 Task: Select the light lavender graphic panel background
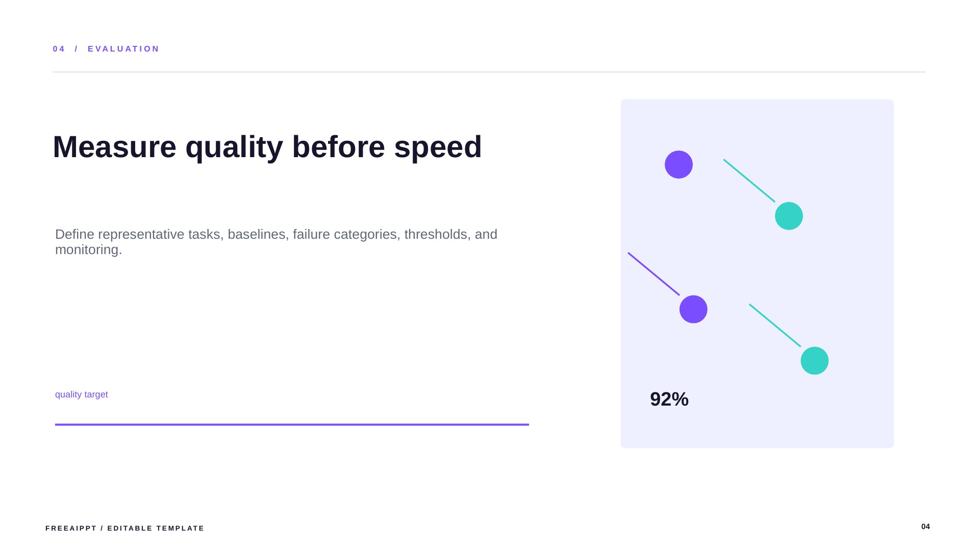(757, 273)
